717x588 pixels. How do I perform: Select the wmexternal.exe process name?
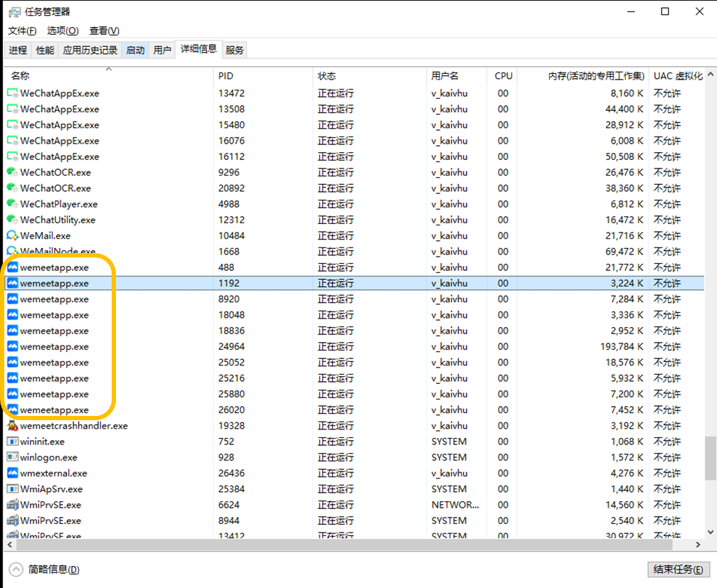click(x=53, y=474)
